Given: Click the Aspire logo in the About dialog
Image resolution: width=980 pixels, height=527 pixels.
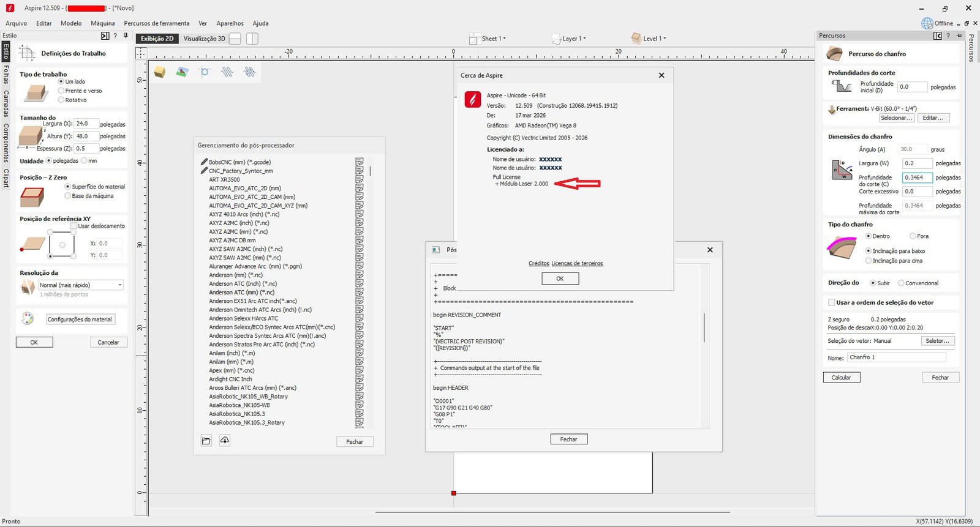Looking at the screenshot, I should (x=473, y=99).
